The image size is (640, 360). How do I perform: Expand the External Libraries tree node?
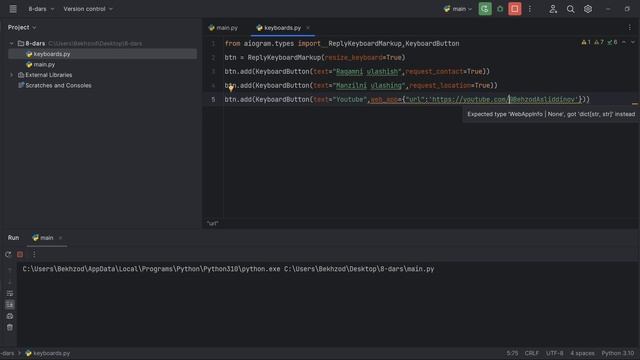pyautogui.click(x=11, y=75)
